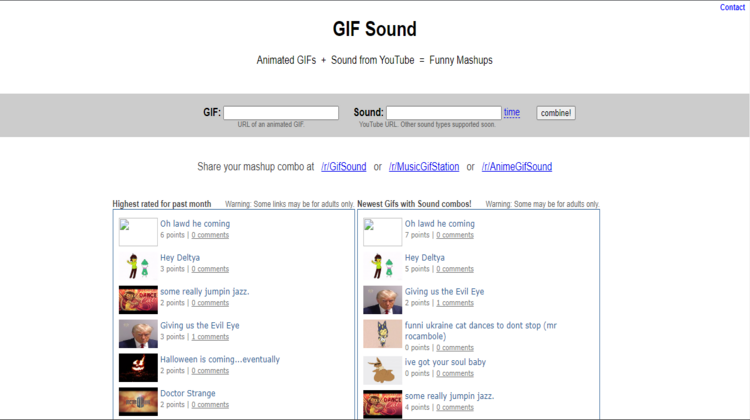This screenshot has width=750, height=420.
Task: Click the Doctor Strange thumbnail
Action: pyautogui.click(x=138, y=402)
